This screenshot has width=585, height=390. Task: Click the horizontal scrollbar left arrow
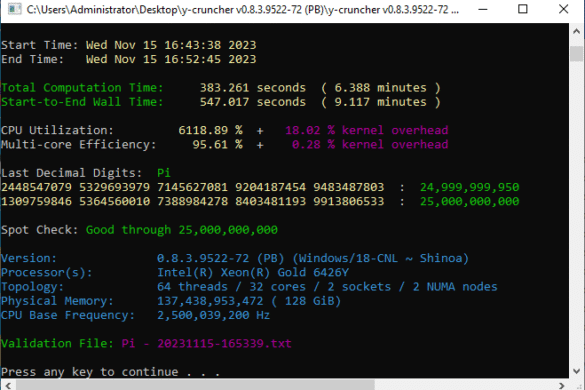8,385
